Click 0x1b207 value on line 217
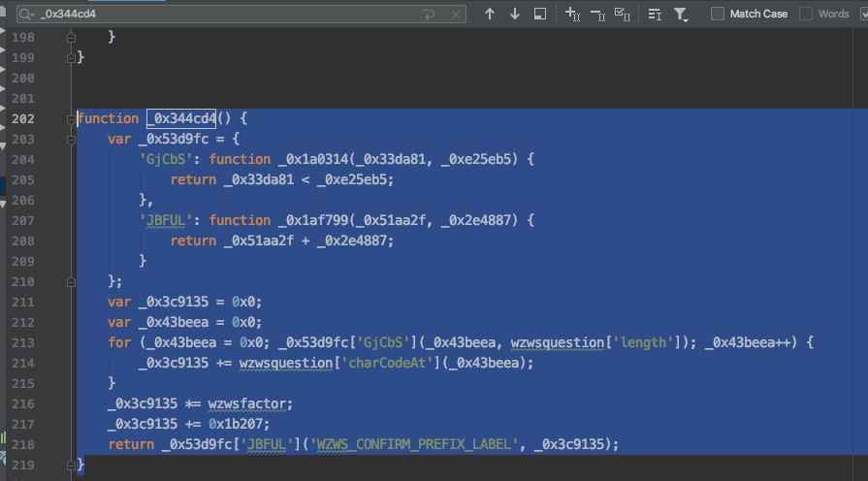The width and height of the screenshot is (868, 481). [x=236, y=425]
